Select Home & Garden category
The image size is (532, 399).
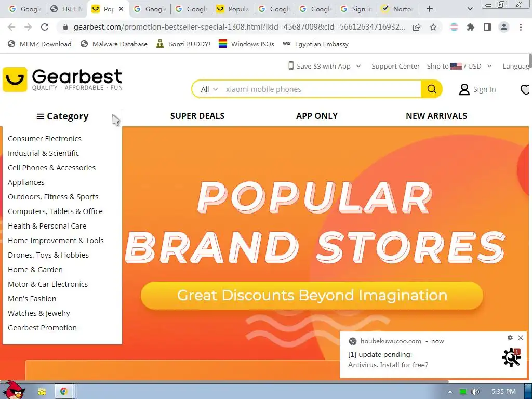tap(35, 270)
